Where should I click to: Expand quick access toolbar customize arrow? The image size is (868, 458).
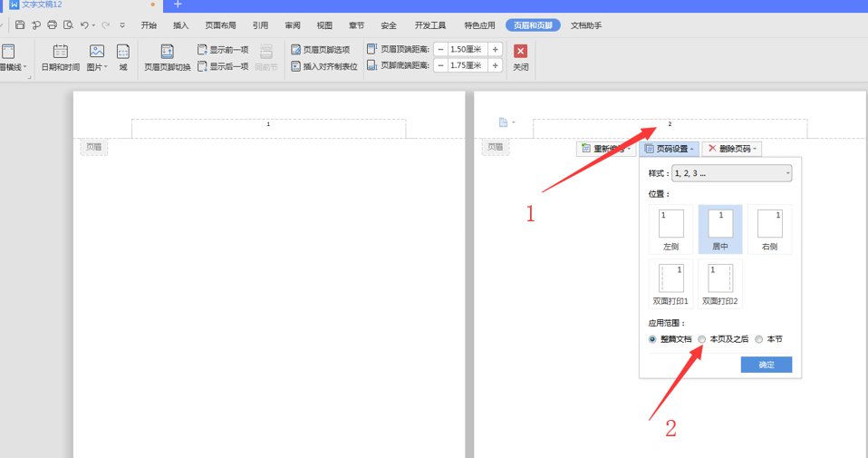tap(122, 25)
